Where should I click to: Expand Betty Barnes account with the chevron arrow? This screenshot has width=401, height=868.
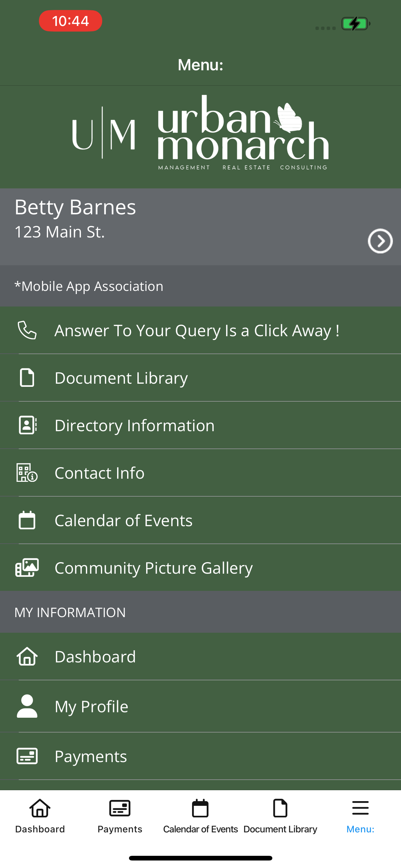tap(380, 241)
